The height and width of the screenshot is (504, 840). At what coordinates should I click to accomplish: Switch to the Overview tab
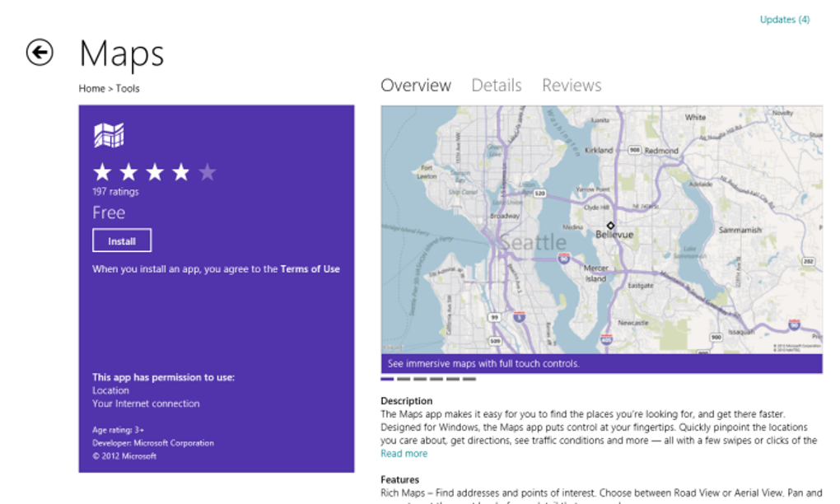[x=416, y=85]
